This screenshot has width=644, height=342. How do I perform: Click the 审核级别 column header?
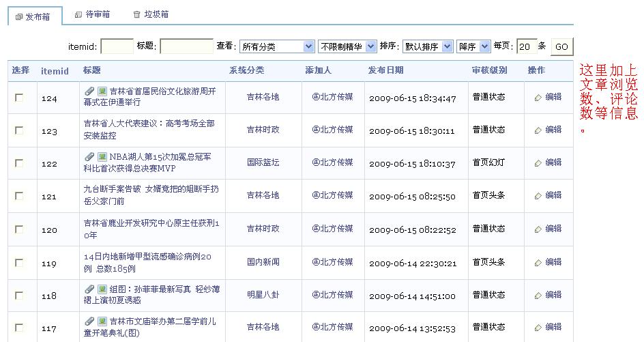click(490, 70)
